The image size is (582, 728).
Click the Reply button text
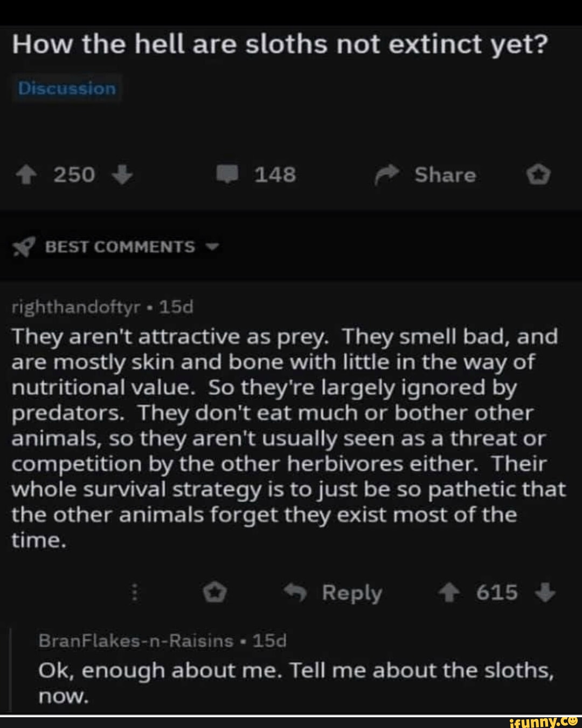[x=352, y=593]
